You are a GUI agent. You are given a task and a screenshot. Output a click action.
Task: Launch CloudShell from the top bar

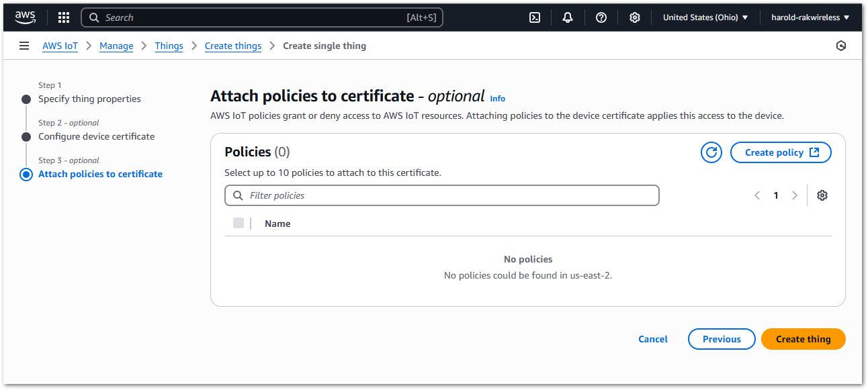pyautogui.click(x=534, y=17)
